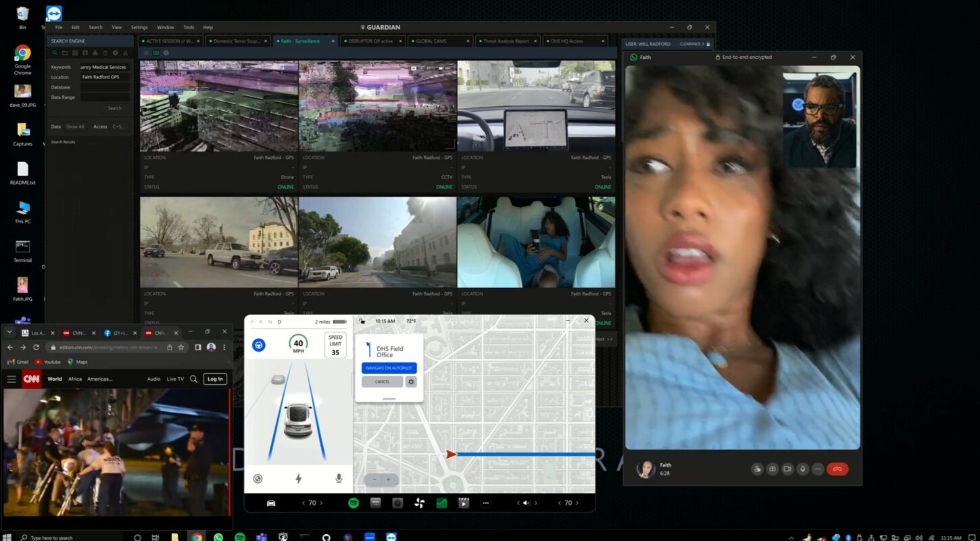Viewport: 980px width, 541px height.
Task: Open more options in WhatsApp call
Action: click(818, 469)
